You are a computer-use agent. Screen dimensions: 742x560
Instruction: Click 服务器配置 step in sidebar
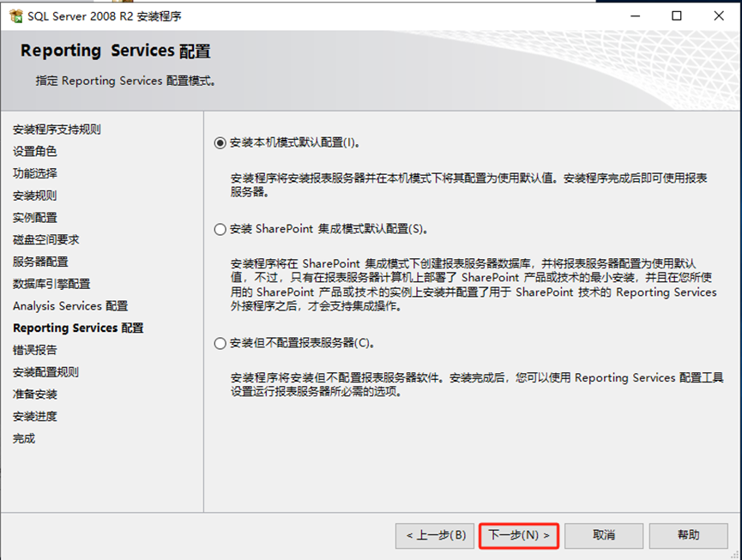pyautogui.click(x=40, y=262)
